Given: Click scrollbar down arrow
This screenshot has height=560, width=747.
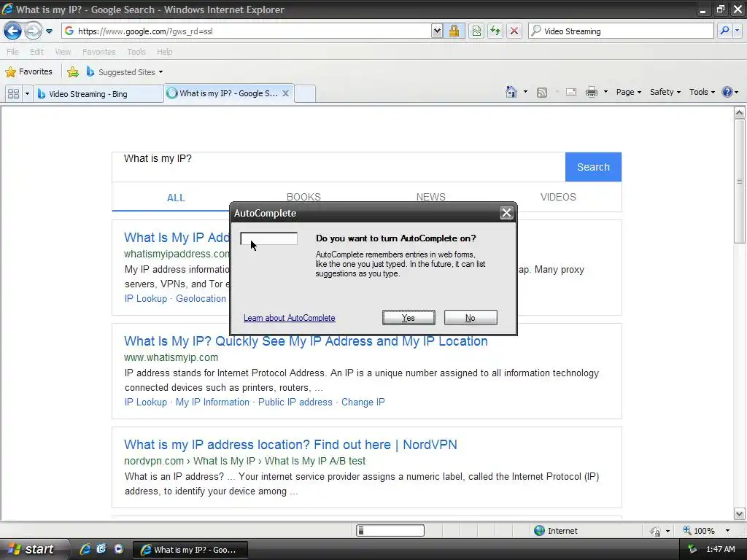Looking at the screenshot, I should point(739,514).
